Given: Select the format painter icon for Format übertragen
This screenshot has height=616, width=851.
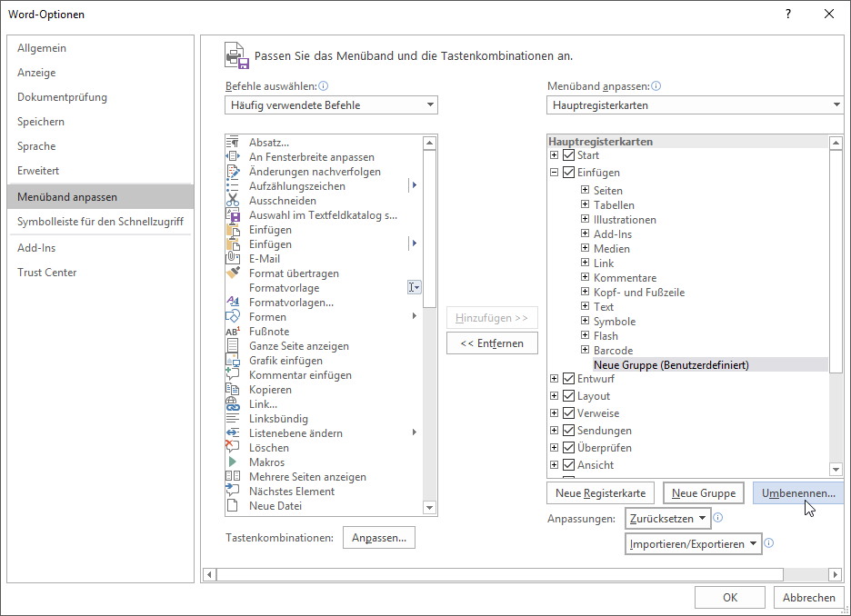Looking at the screenshot, I should (x=232, y=273).
